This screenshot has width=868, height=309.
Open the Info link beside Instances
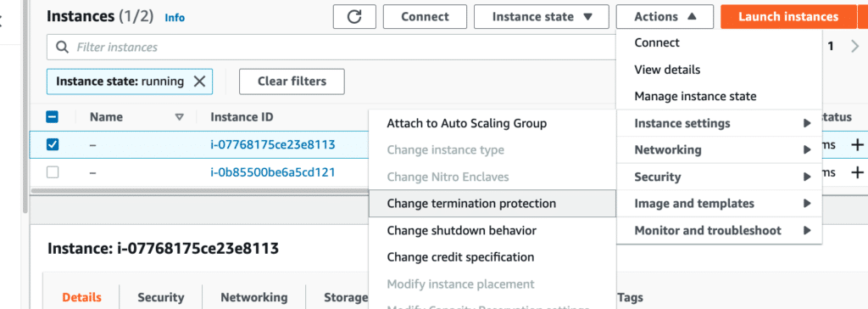[x=175, y=18]
